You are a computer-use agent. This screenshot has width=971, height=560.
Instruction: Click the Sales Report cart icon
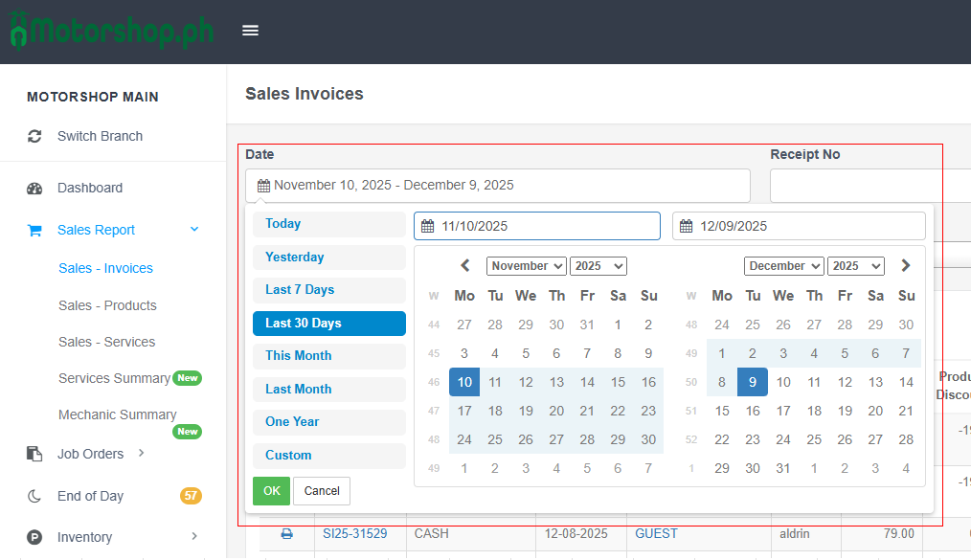click(34, 231)
